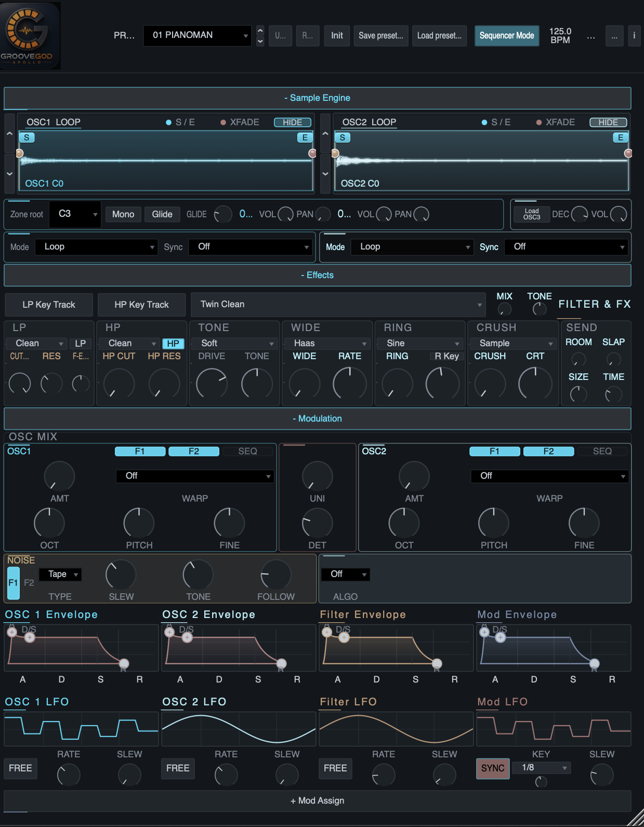This screenshot has height=827, width=644.
Task: Click the OSC1 waveform left handle
Action: [19, 153]
